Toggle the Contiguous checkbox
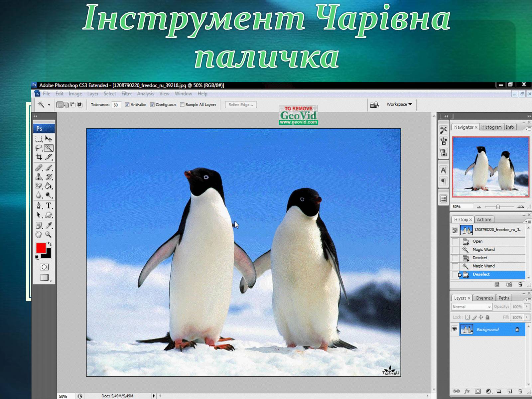 pos(152,105)
